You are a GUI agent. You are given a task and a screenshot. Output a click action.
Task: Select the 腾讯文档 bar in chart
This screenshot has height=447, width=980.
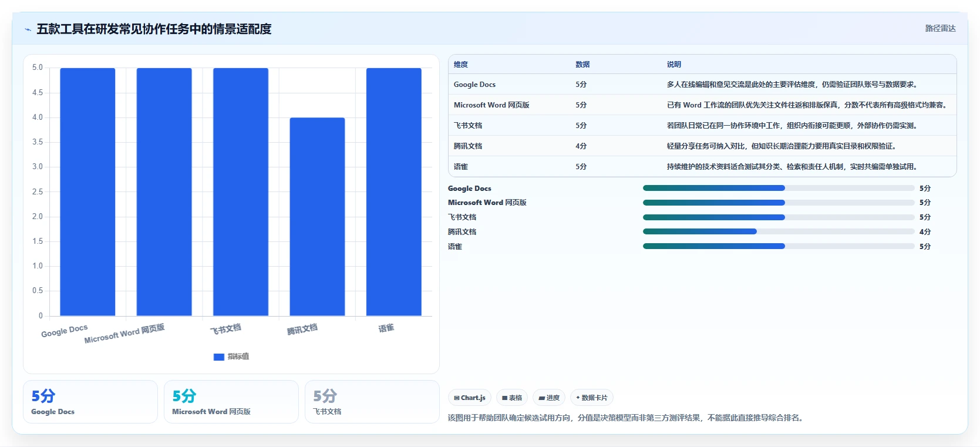pyautogui.click(x=317, y=217)
